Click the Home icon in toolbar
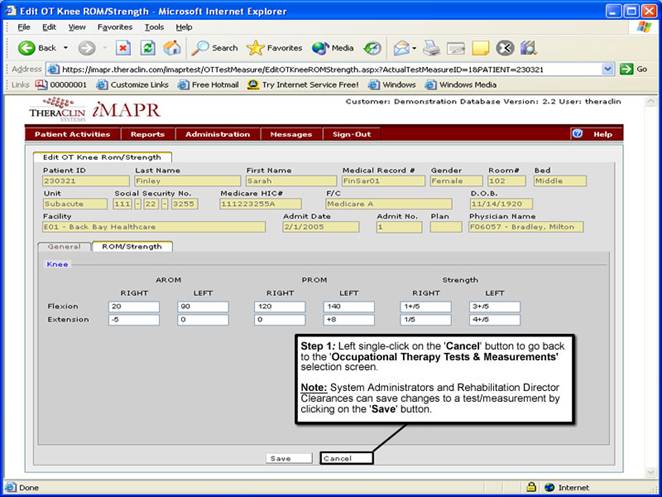 [173, 47]
